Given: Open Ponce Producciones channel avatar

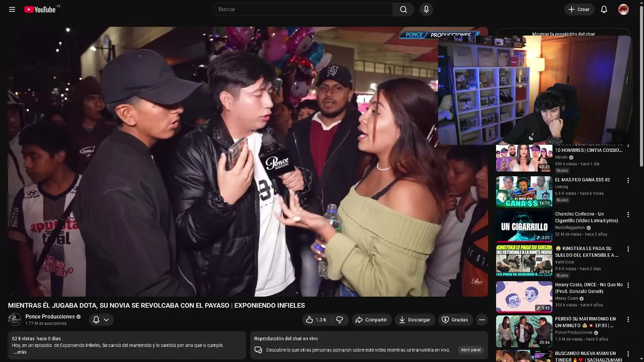Looking at the screenshot, I should click(15, 319).
